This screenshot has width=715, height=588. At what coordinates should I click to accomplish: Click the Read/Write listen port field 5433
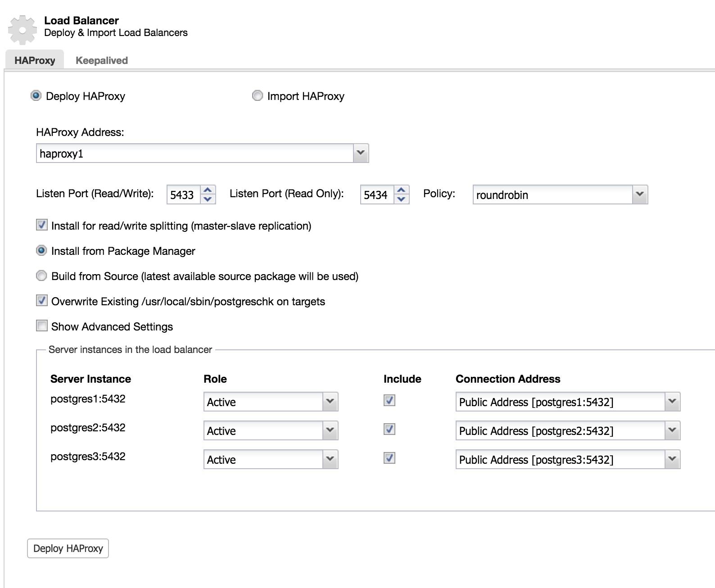[x=183, y=194]
